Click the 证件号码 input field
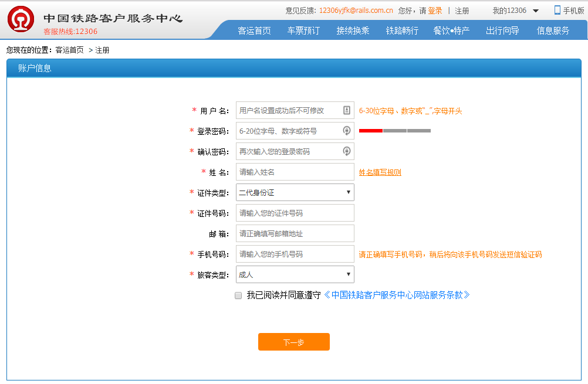The height and width of the screenshot is (384, 588). (295, 213)
